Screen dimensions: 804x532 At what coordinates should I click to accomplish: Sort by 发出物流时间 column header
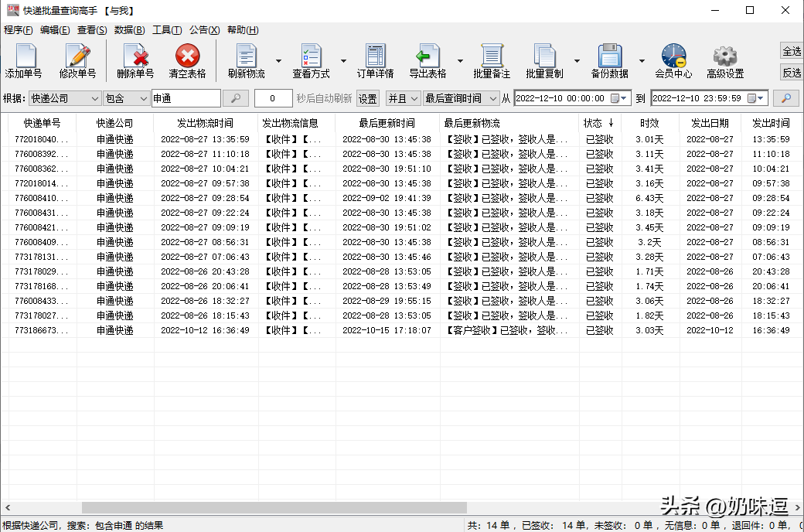click(205, 123)
